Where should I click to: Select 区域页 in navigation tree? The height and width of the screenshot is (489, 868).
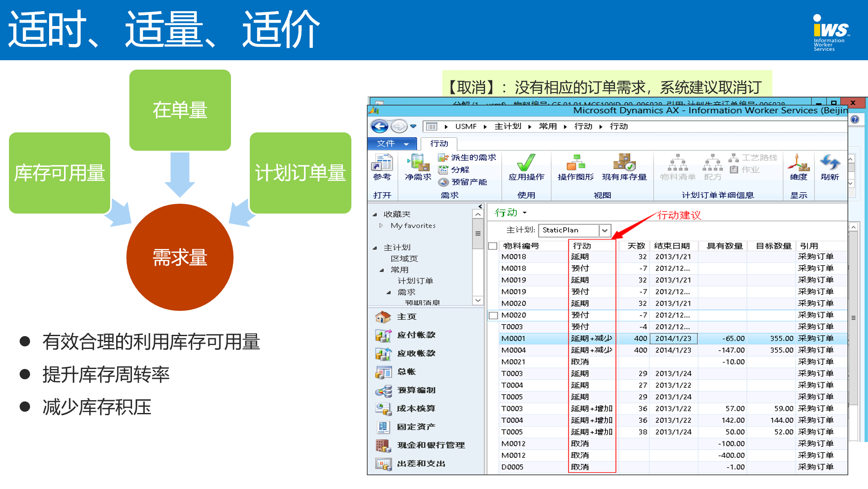tap(404, 258)
